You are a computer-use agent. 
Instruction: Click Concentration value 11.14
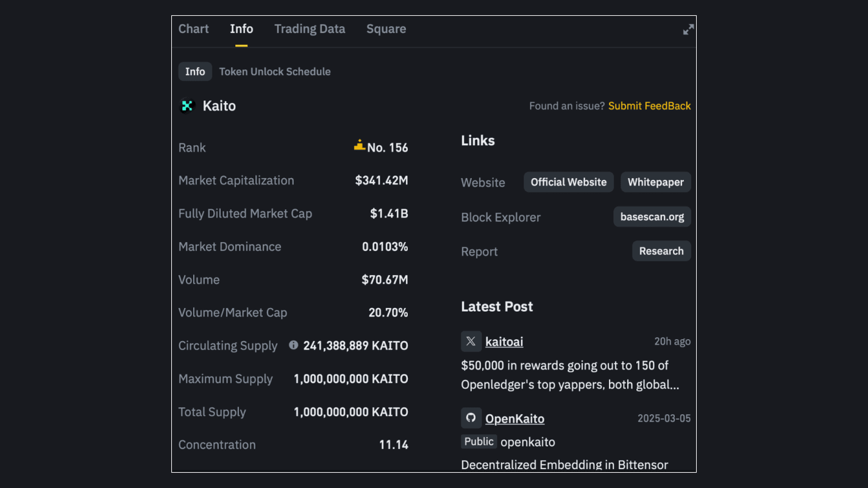coord(394,445)
